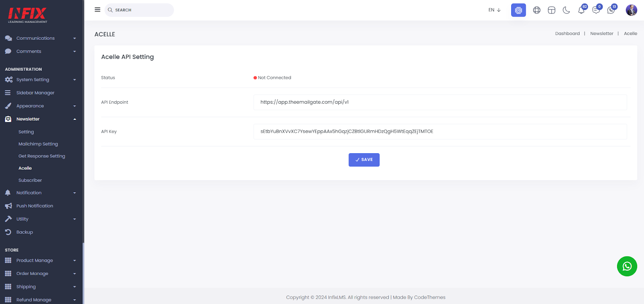The width and height of the screenshot is (644, 304).
Task: Click the Comments bubble icon
Action: click(x=8, y=51)
